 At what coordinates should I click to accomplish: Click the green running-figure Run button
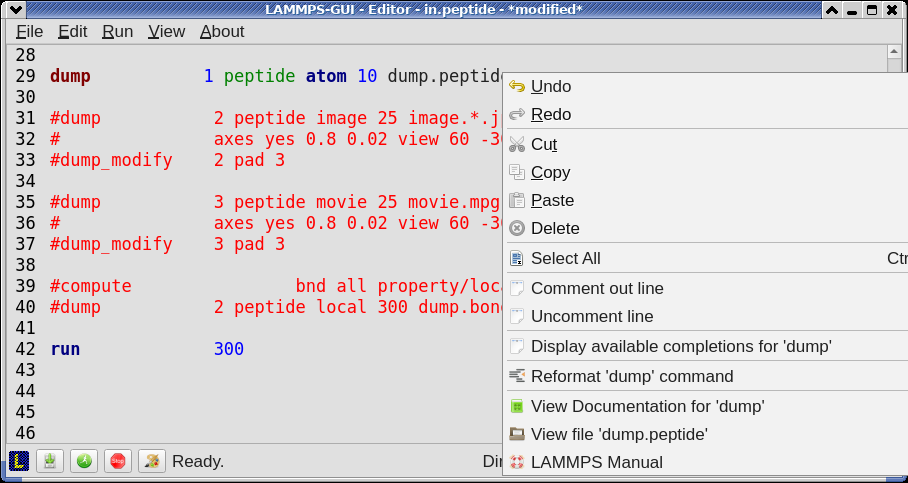pyautogui.click(x=85, y=462)
